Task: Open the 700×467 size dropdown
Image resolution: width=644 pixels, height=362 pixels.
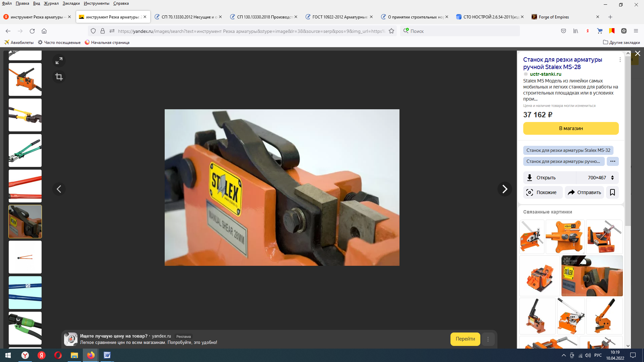Action: pyautogui.click(x=597, y=178)
